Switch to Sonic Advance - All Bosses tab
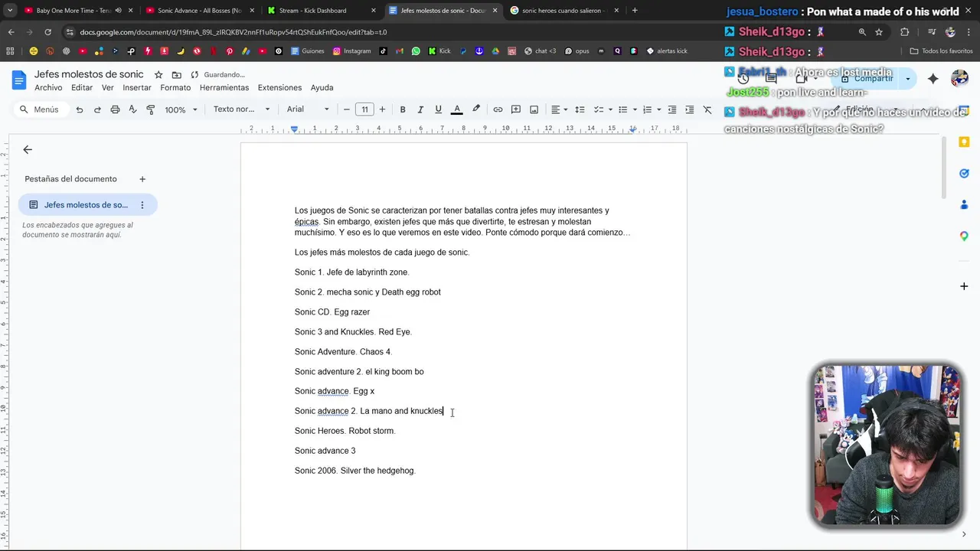 [199, 11]
